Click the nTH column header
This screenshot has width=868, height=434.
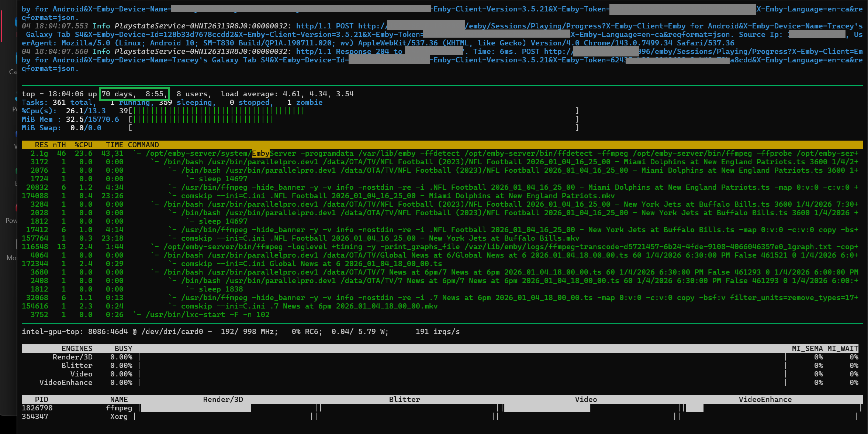point(59,145)
